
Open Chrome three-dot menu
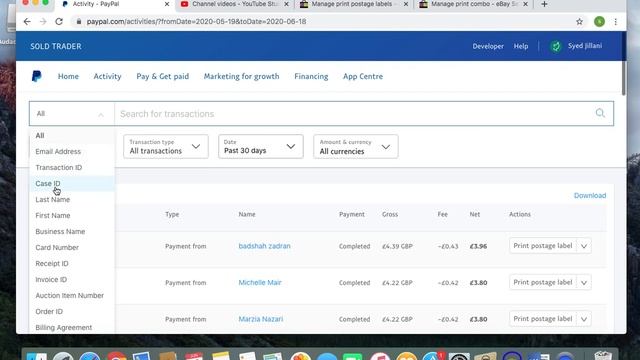coord(616,22)
